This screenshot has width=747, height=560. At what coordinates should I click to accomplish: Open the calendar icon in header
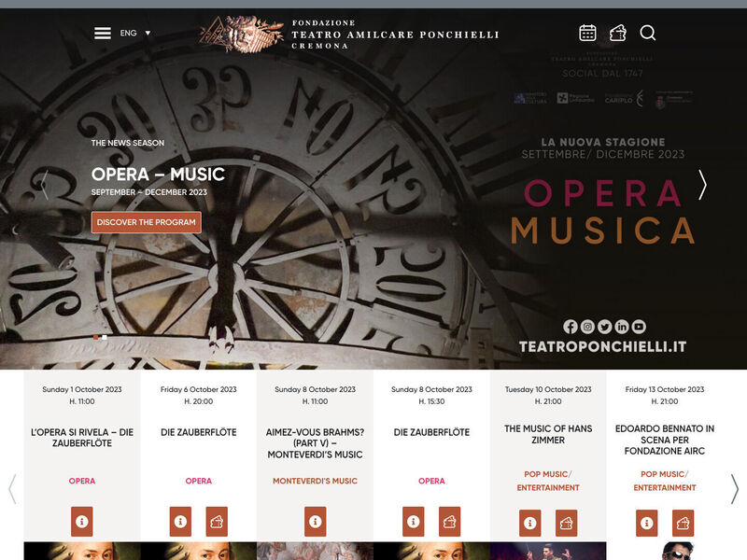(x=587, y=33)
